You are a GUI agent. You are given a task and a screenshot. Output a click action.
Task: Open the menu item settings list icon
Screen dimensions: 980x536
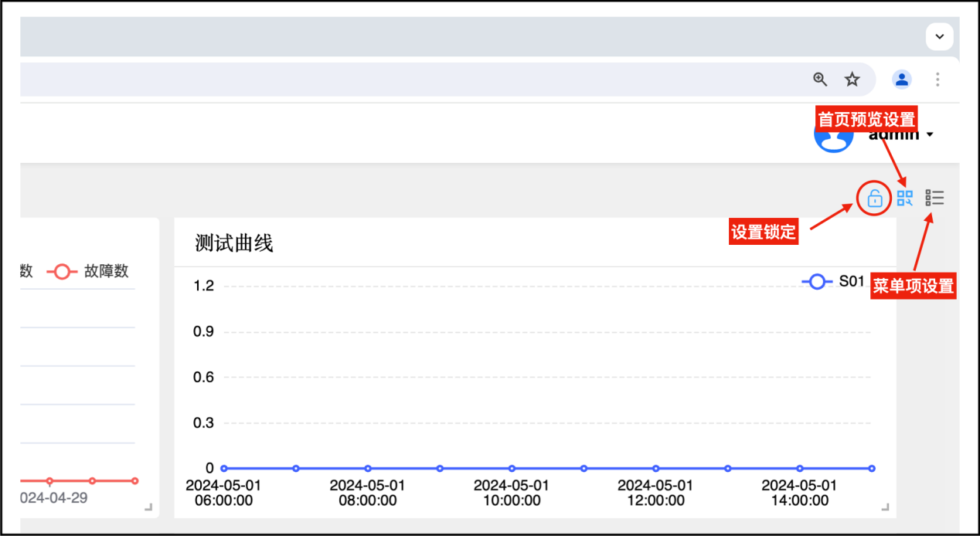[934, 198]
